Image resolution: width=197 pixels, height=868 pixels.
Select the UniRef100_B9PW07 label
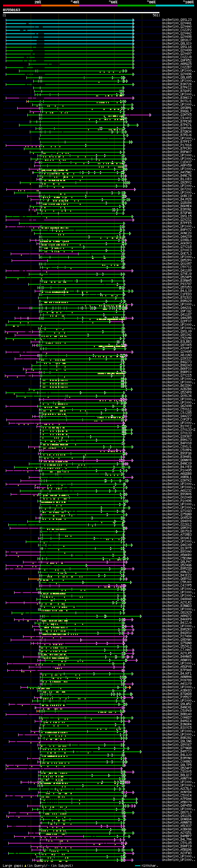tap(177, 152)
